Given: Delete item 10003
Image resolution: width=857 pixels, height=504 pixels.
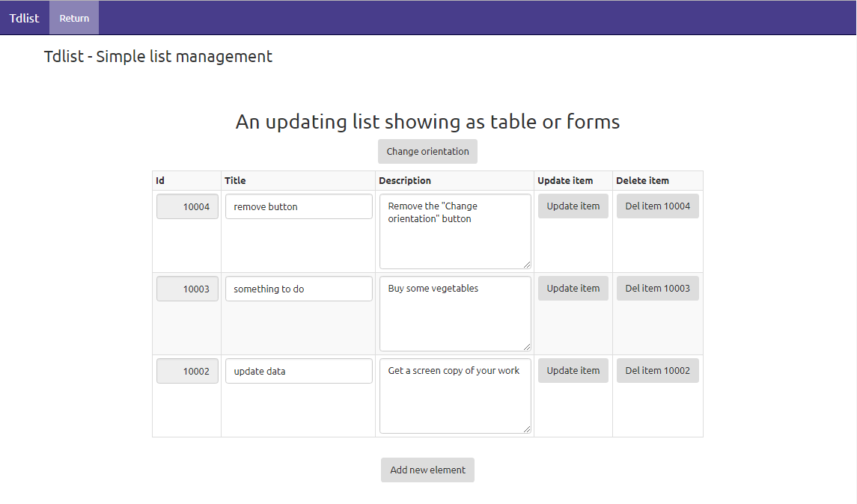Looking at the screenshot, I should (657, 289).
